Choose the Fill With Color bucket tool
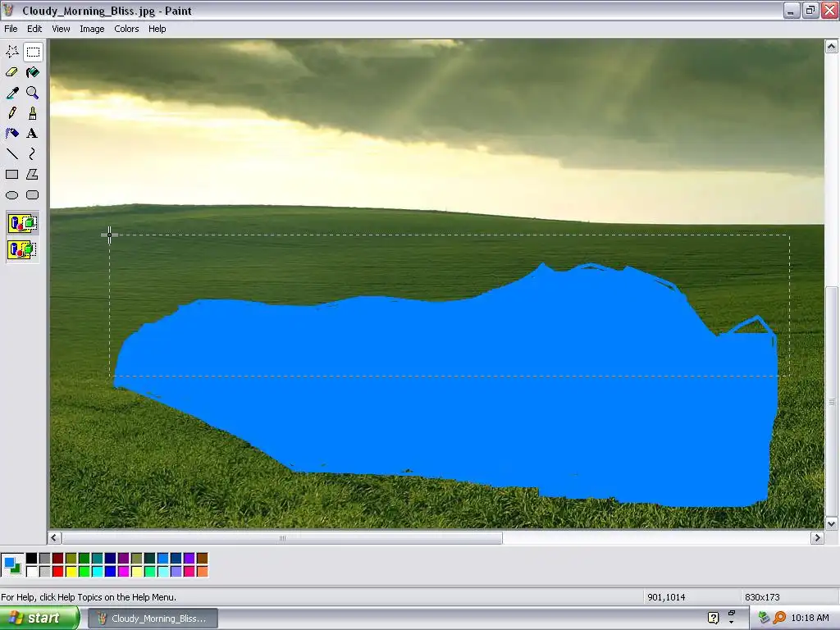 click(33, 72)
